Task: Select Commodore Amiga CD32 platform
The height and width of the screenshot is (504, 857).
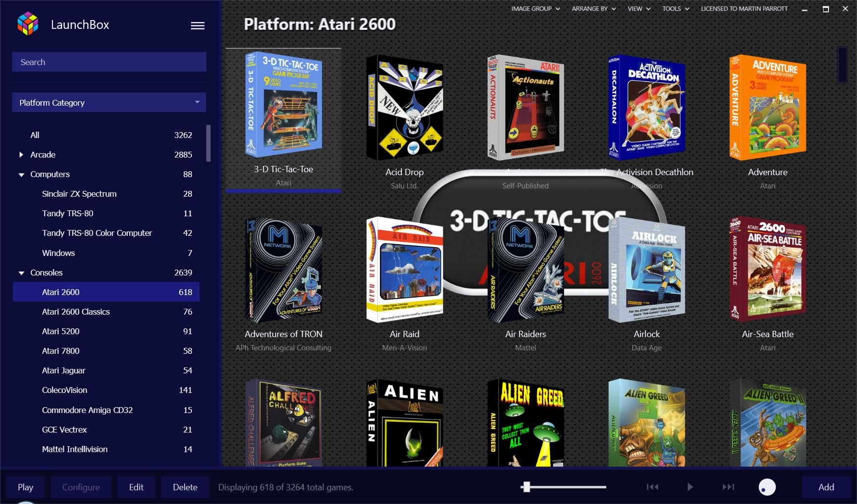Action: (106, 410)
